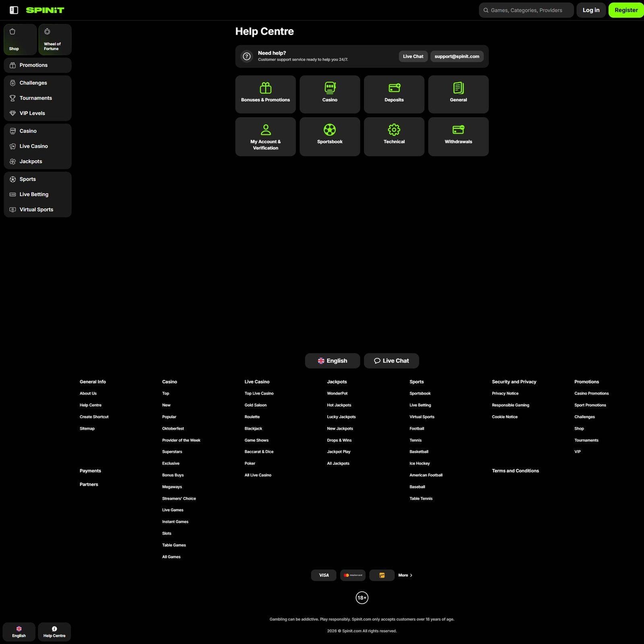The height and width of the screenshot is (644, 644).
Task: Open the Deposits help category
Action: tap(394, 94)
